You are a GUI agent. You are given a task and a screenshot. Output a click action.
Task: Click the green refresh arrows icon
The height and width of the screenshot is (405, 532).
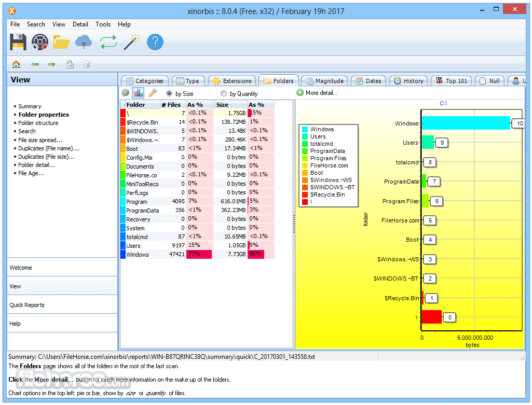(108, 42)
